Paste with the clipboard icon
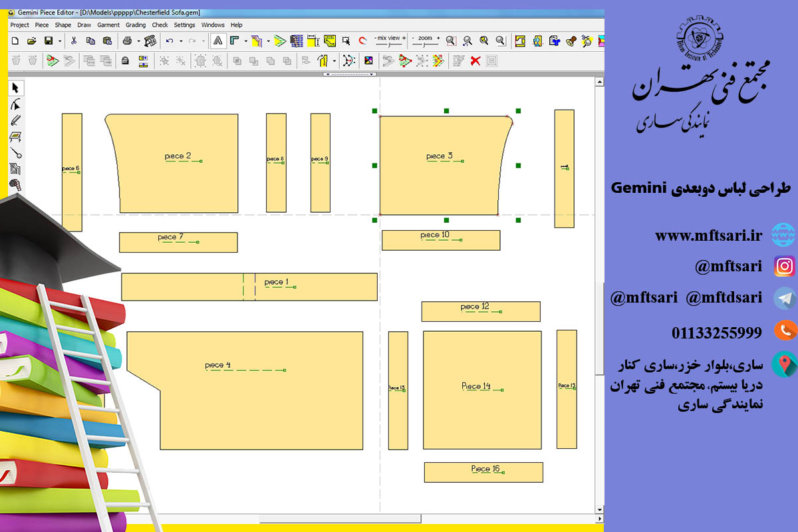The height and width of the screenshot is (532, 798). [x=107, y=41]
